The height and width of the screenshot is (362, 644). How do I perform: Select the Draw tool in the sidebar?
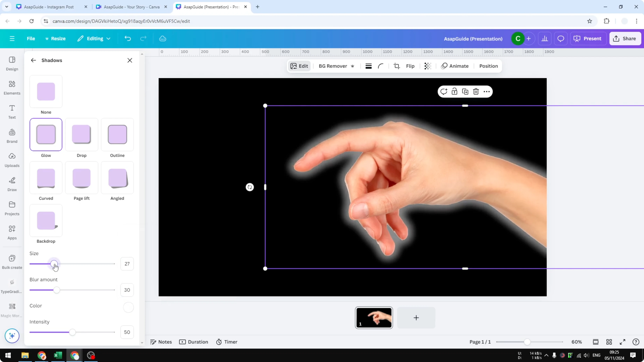(12, 184)
